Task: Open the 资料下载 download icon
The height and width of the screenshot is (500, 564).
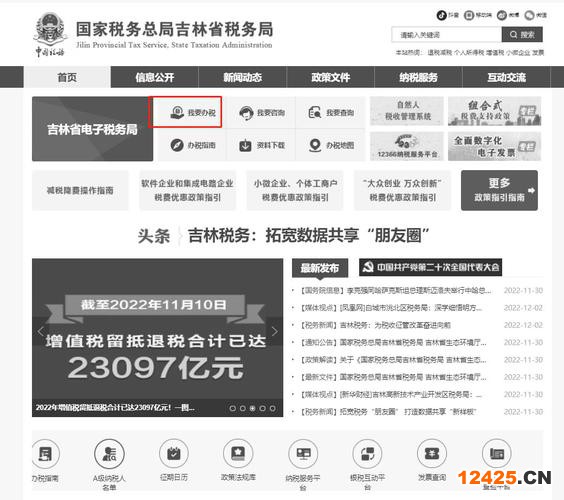Action: point(246,145)
